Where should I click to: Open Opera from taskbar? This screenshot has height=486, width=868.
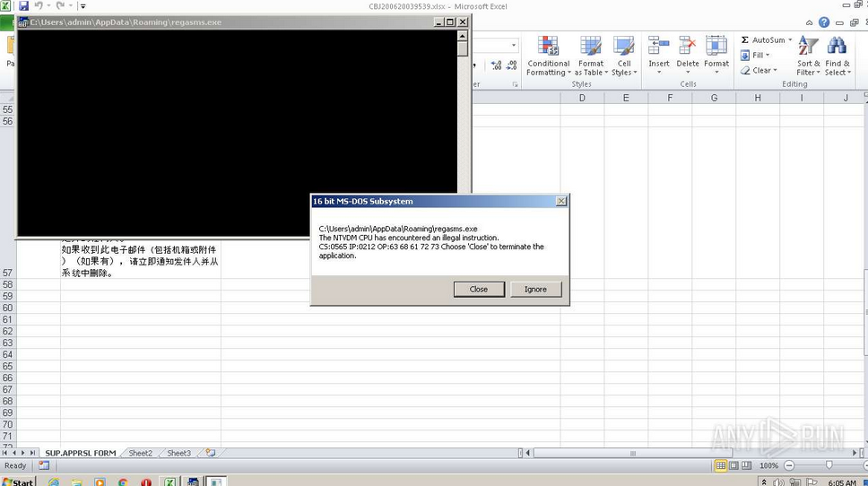pos(146,482)
